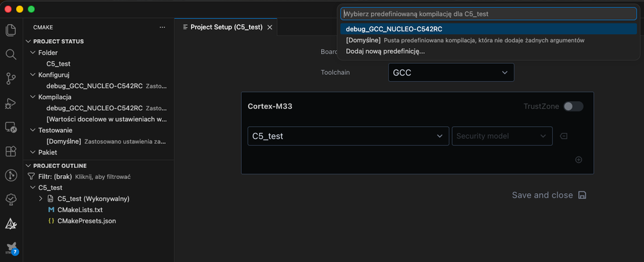Open the Toolchain GCC dropdown
This screenshot has width=644, height=262.
[451, 73]
